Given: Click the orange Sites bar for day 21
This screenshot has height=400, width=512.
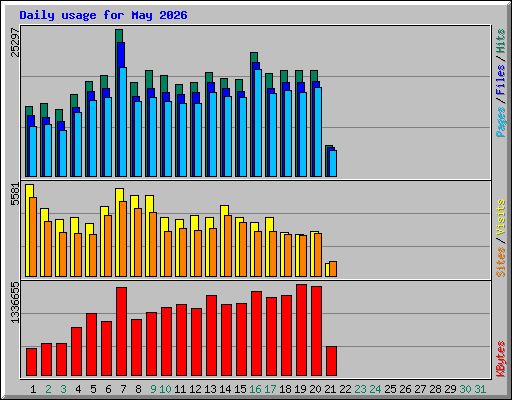Looking at the screenshot, I should tap(333, 269).
